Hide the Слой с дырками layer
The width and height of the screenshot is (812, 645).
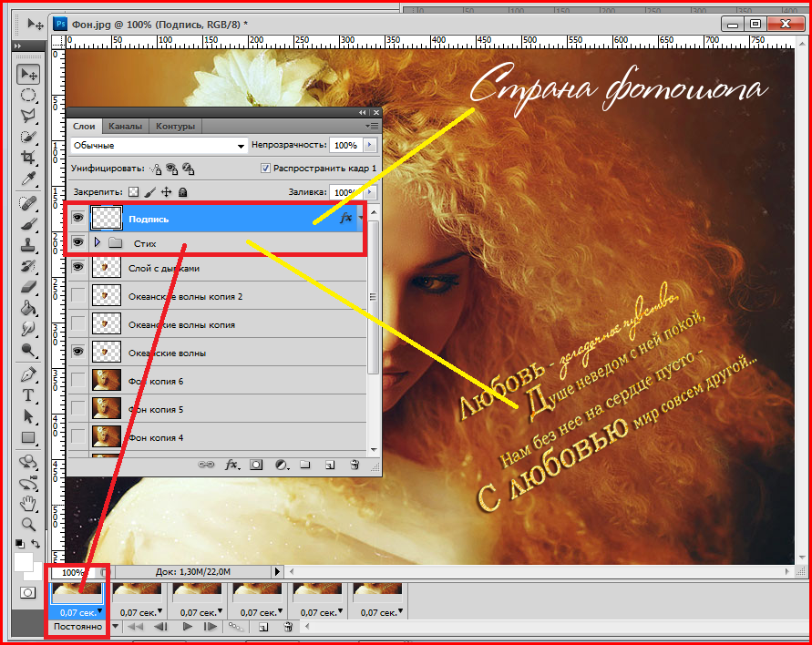(x=77, y=267)
